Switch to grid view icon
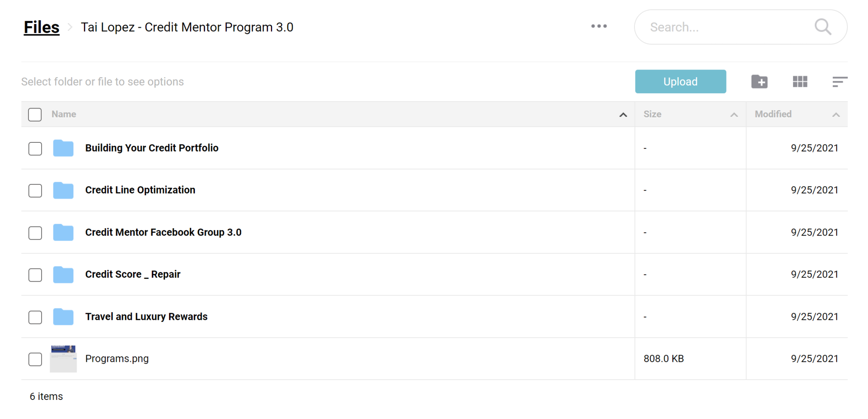Image resolution: width=868 pixels, height=419 pixels. [x=800, y=81]
